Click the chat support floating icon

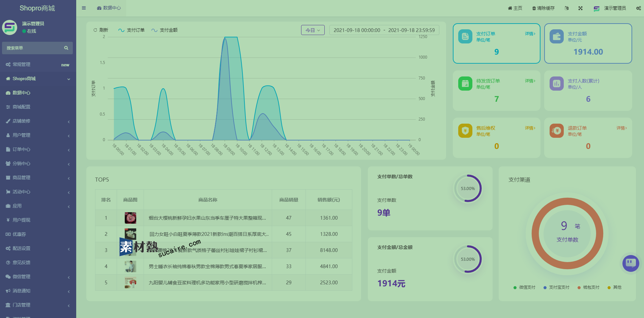tap(631, 263)
